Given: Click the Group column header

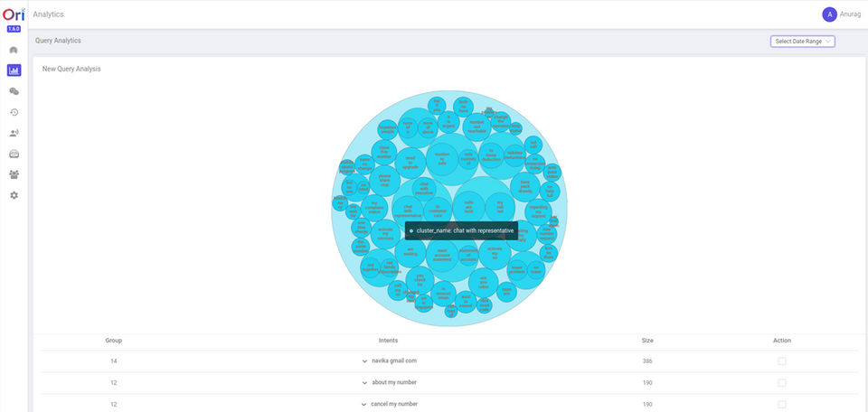Looking at the screenshot, I should click(114, 341).
